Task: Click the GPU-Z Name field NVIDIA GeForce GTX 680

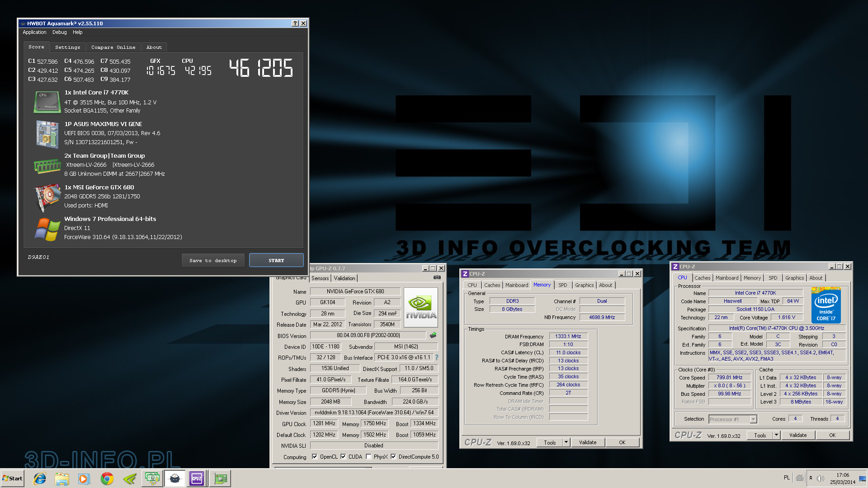Action: click(x=355, y=291)
